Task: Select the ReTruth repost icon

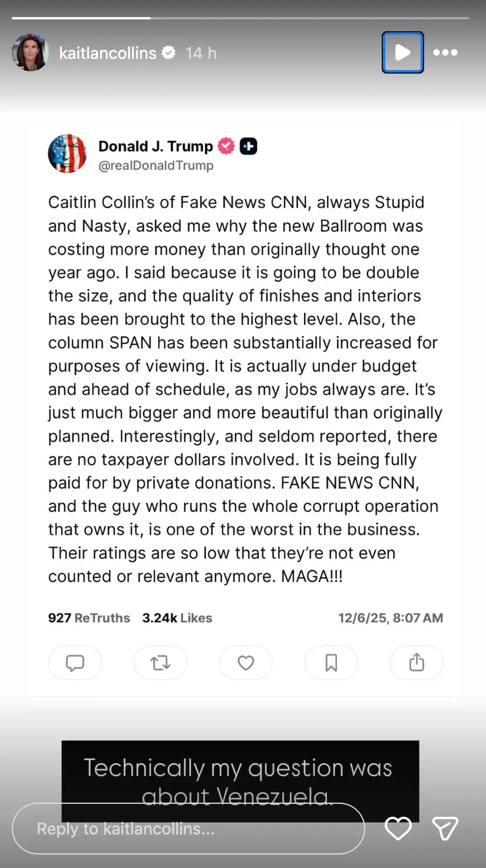Action: (160, 662)
